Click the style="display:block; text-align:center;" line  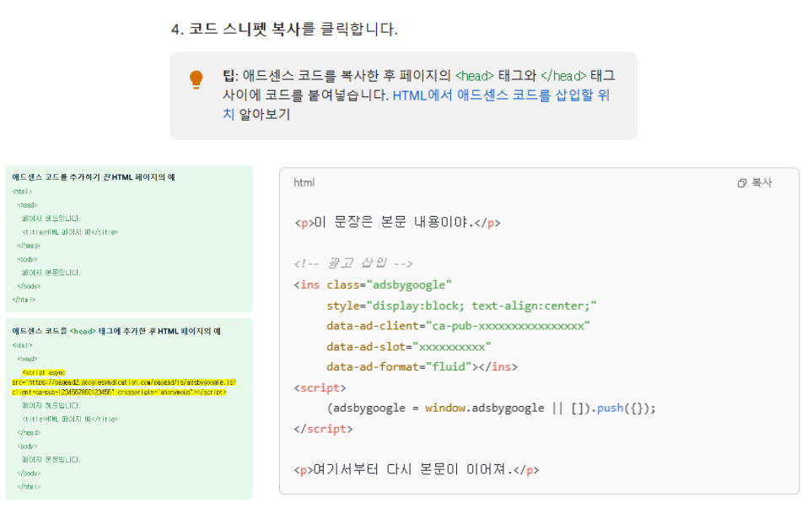(461, 306)
